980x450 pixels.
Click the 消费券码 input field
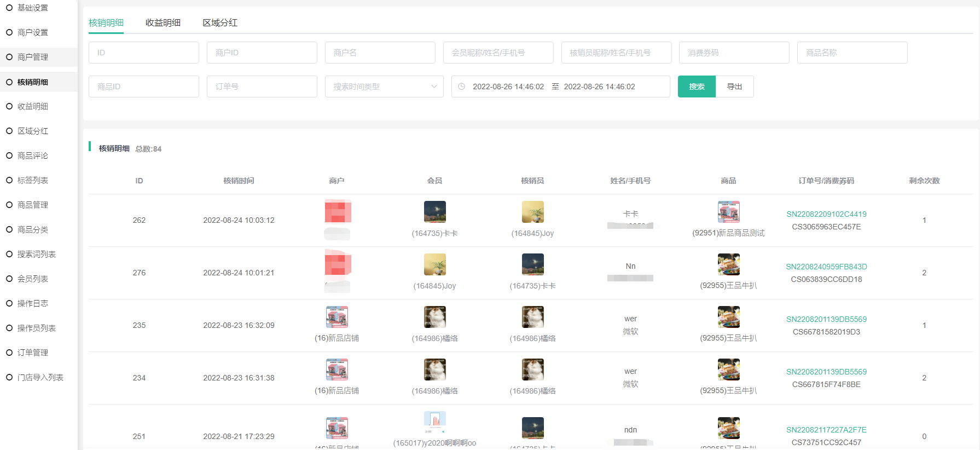[734, 53]
